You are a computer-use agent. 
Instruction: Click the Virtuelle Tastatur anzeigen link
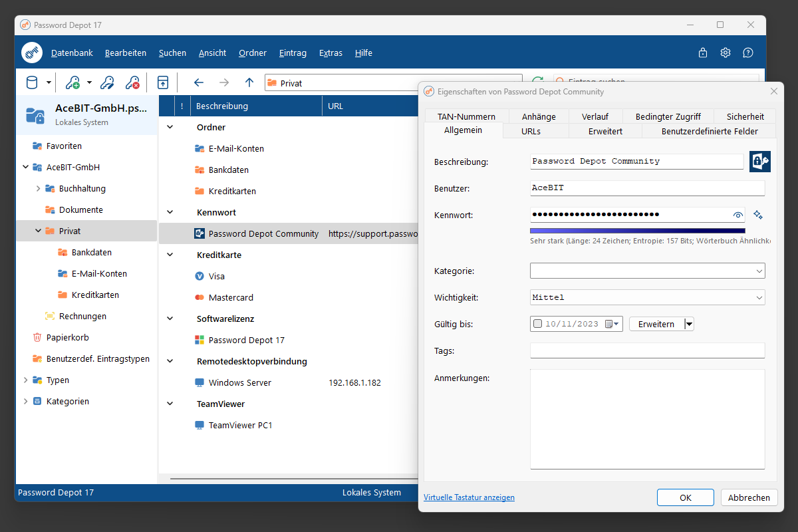(x=469, y=497)
